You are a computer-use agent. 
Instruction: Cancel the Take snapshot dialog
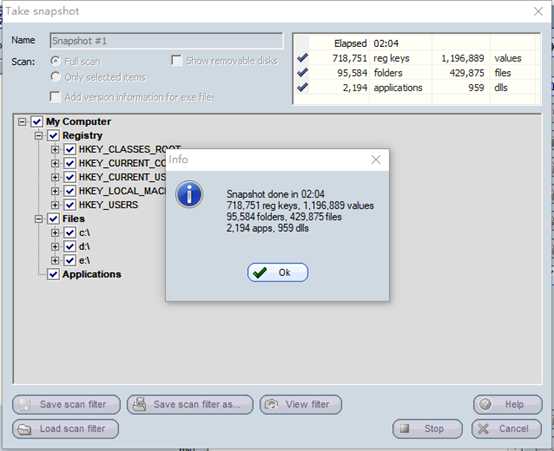pyautogui.click(x=506, y=429)
